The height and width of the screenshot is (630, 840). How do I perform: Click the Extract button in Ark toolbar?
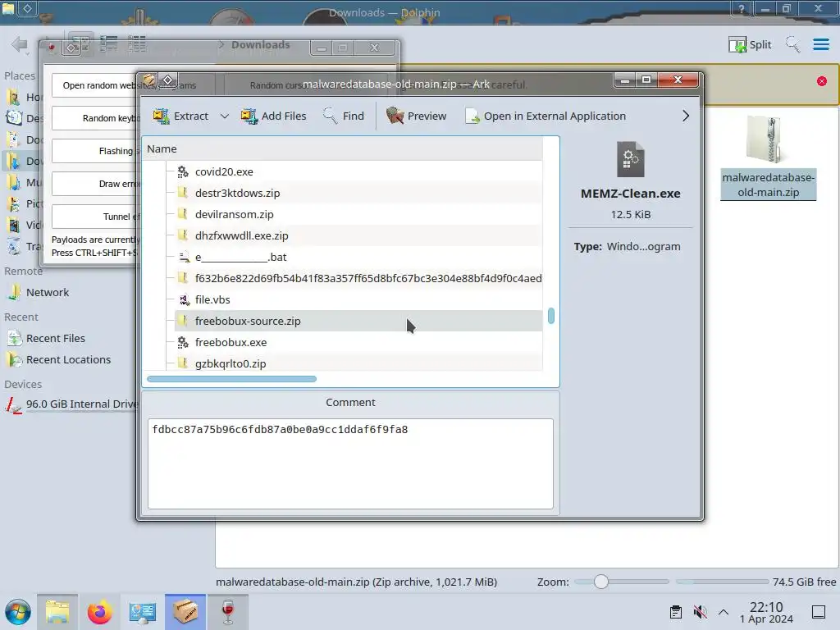point(180,116)
